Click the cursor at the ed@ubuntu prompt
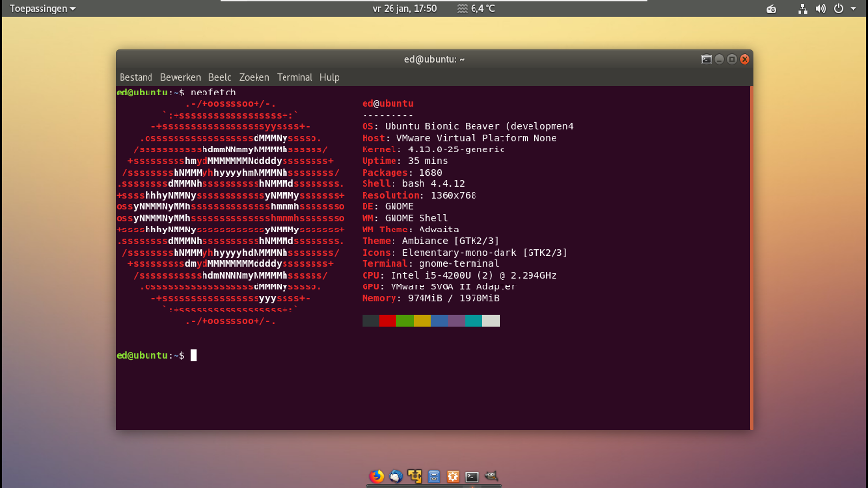Image resolution: width=868 pixels, height=488 pixels. pyautogui.click(x=194, y=355)
